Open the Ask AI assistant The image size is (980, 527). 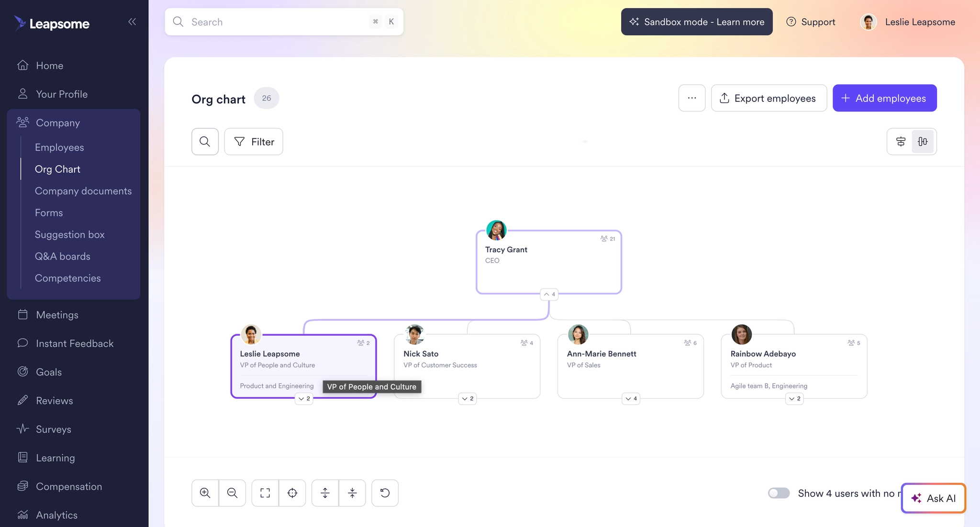tap(933, 498)
